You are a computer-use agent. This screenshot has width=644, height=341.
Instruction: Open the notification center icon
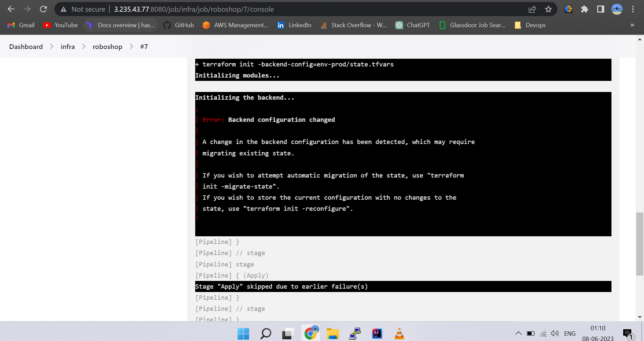(628, 334)
